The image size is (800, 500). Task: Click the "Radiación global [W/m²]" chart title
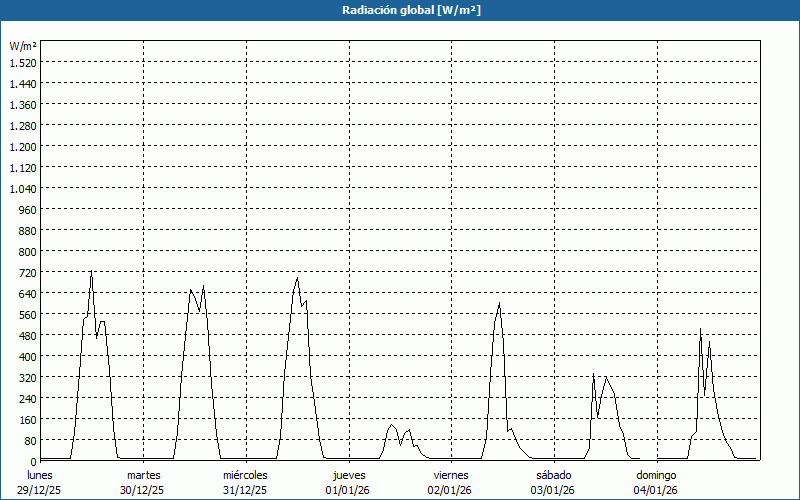click(x=400, y=10)
